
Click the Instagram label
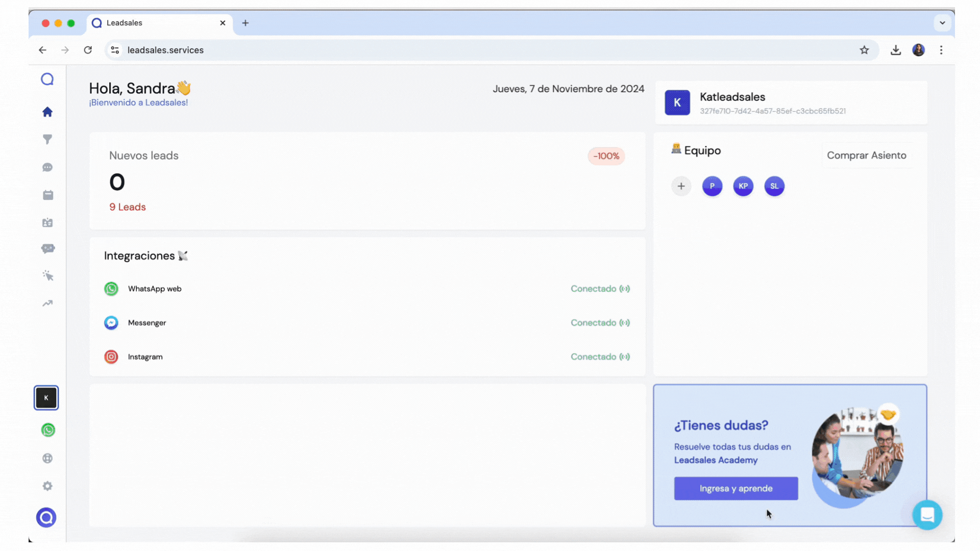[x=145, y=357]
